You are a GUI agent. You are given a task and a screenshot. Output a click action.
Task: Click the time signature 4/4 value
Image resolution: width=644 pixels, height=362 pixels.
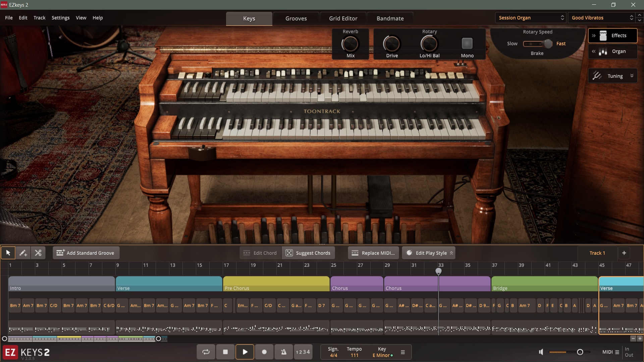pyautogui.click(x=333, y=355)
